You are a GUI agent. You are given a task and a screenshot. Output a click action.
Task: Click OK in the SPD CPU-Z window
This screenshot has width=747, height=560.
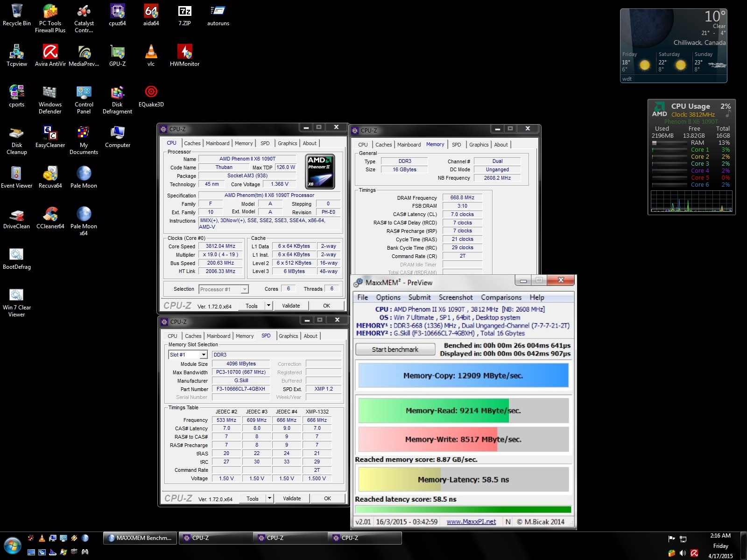click(x=327, y=498)
